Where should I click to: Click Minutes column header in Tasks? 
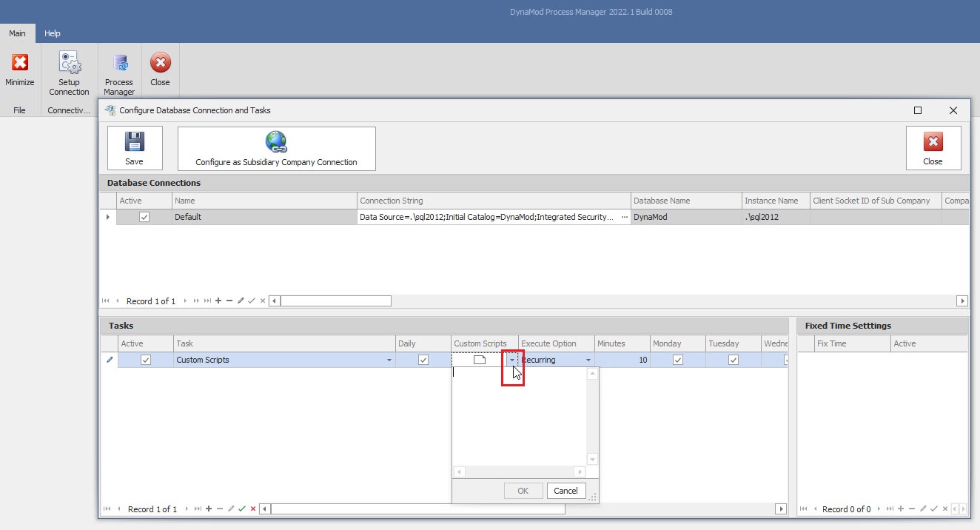623,343
